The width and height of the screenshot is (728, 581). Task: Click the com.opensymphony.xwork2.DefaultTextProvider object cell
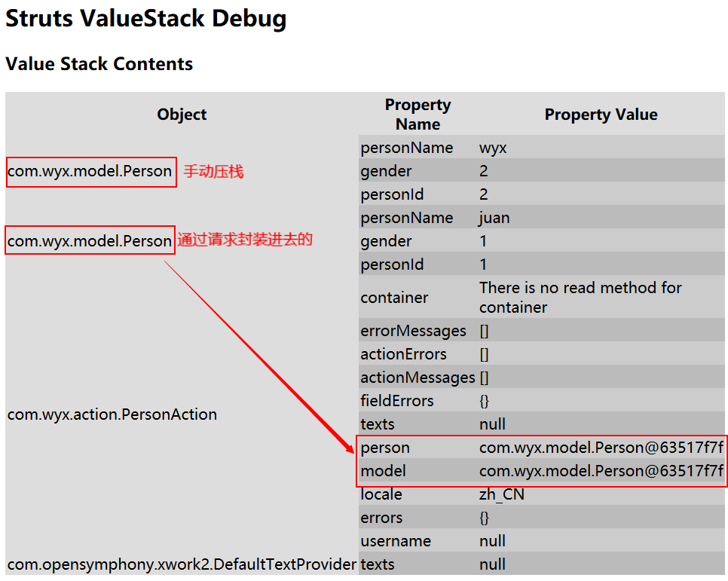point(182,564)
